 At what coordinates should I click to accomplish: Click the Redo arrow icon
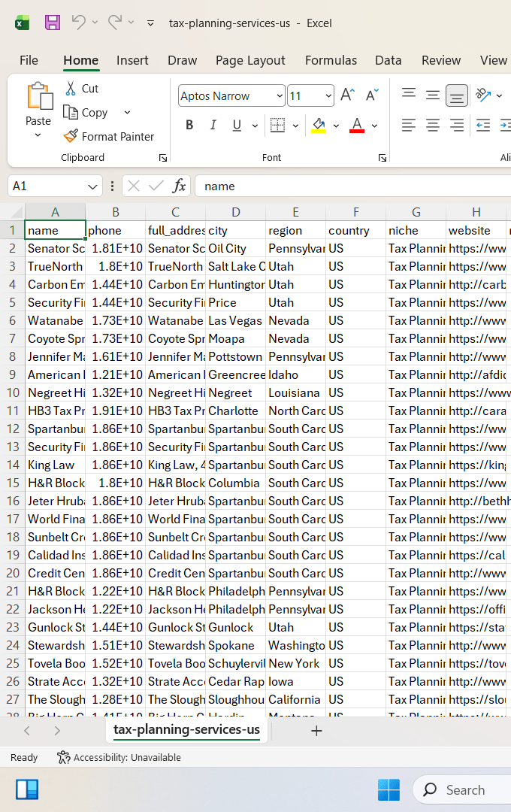coord(115,23)
